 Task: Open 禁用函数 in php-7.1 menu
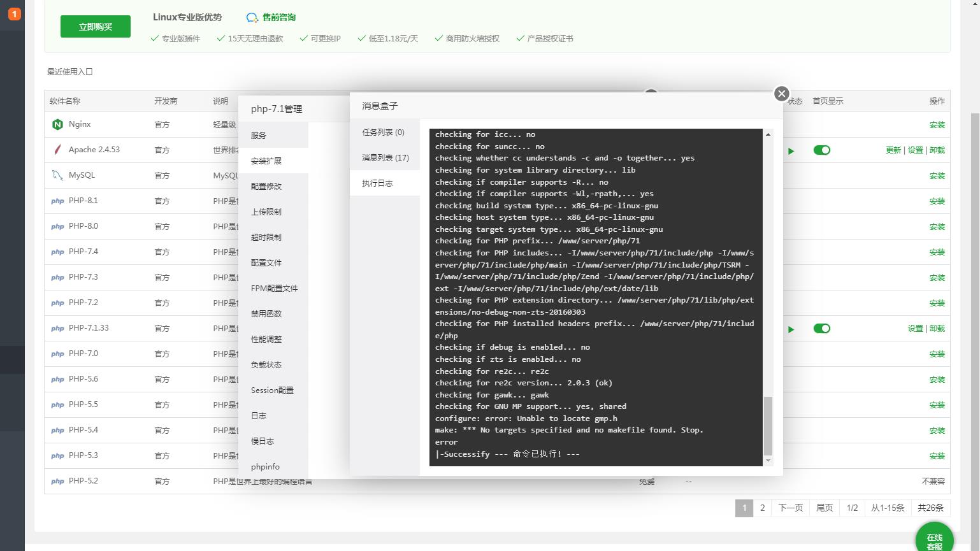point(273,313)
